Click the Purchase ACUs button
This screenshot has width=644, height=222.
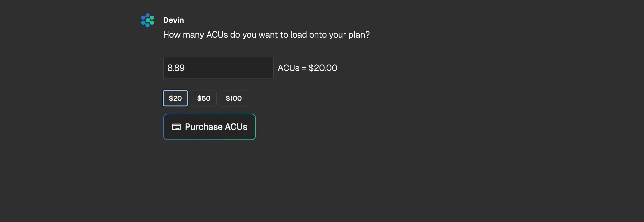pyautogui.click(x=209, y=127)
